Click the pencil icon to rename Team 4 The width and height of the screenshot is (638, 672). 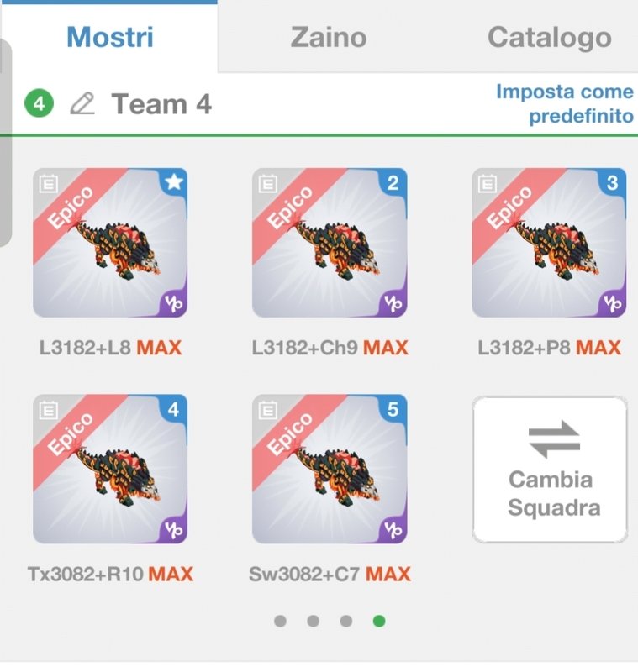pos(82,104)
